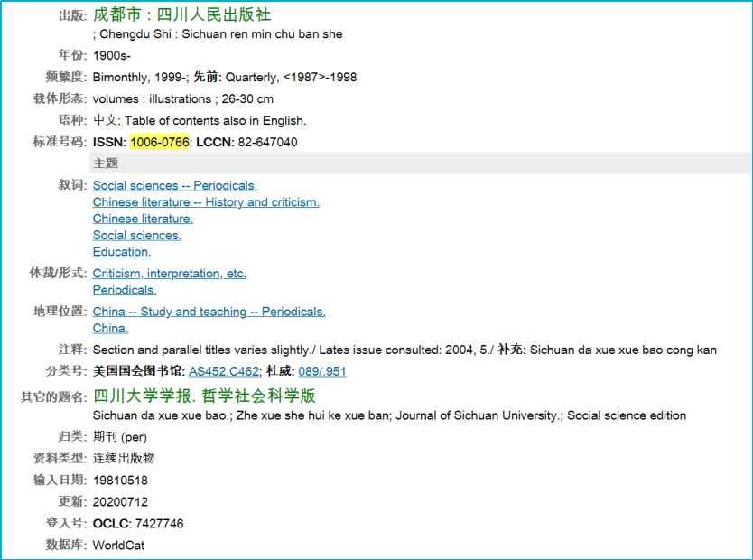Click the database name WorldCat
This screenshot has height=560, width=753.
118,546
